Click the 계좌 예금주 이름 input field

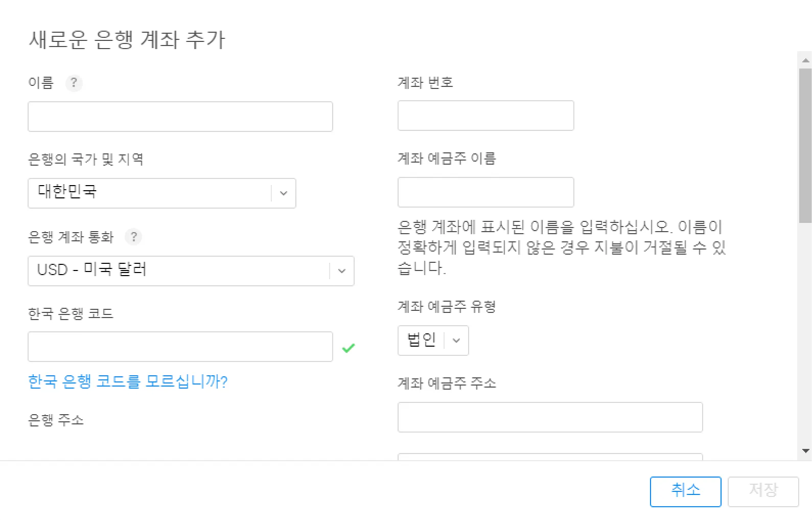coord(485,192)
